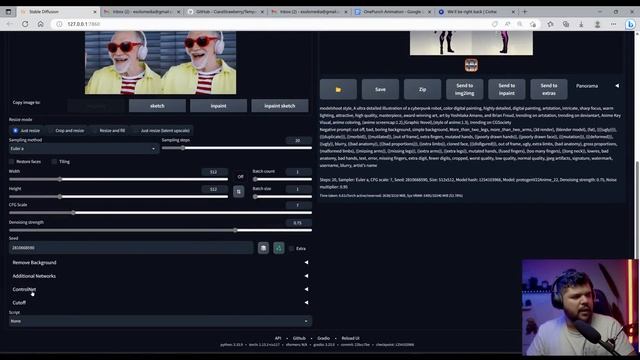Open the favorites list icon

(550, 24)
